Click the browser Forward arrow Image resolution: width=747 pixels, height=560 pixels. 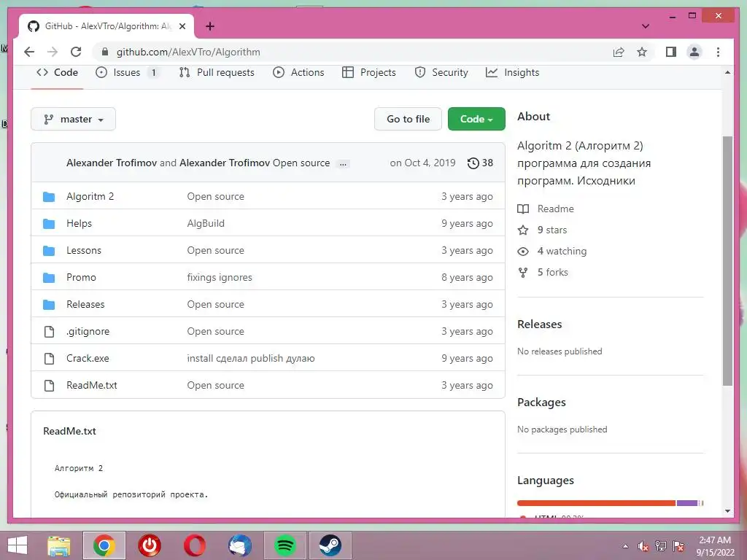[x=53, y=52]
